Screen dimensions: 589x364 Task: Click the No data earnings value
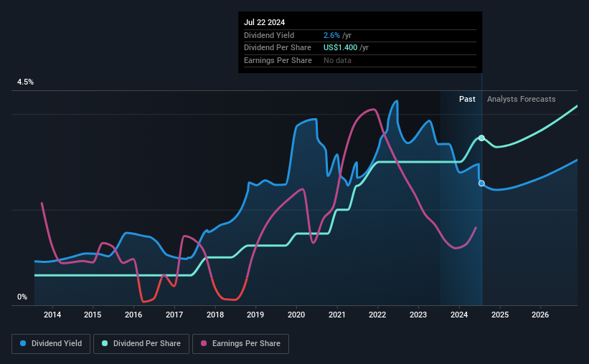point(337,60)
